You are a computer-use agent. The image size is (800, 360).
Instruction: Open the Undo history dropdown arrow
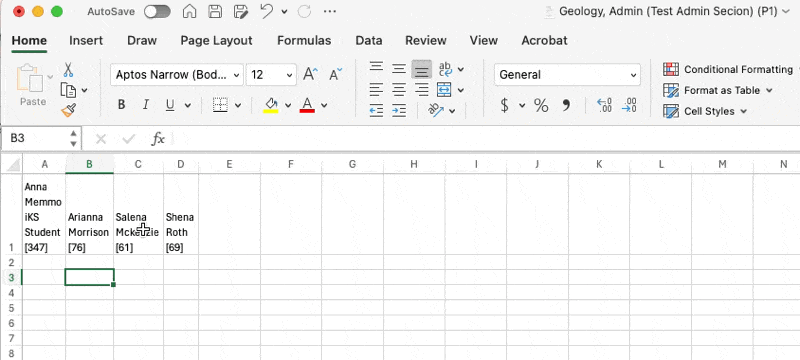coord(284,12)
